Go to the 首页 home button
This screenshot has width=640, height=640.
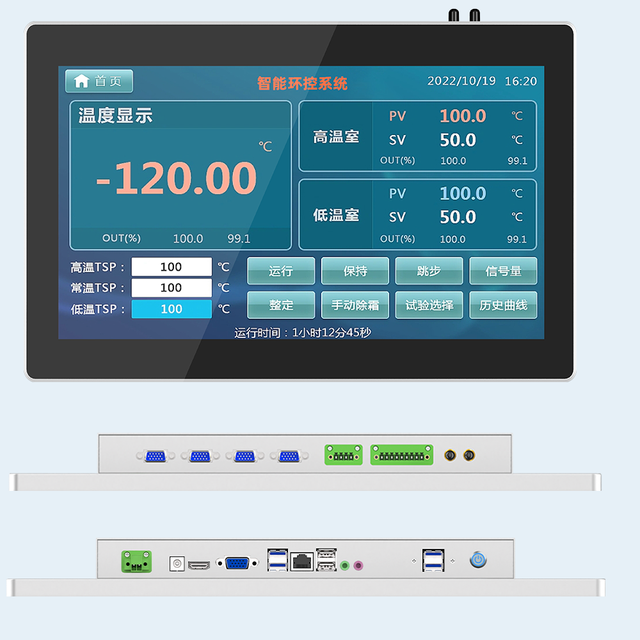click(99, 81)
